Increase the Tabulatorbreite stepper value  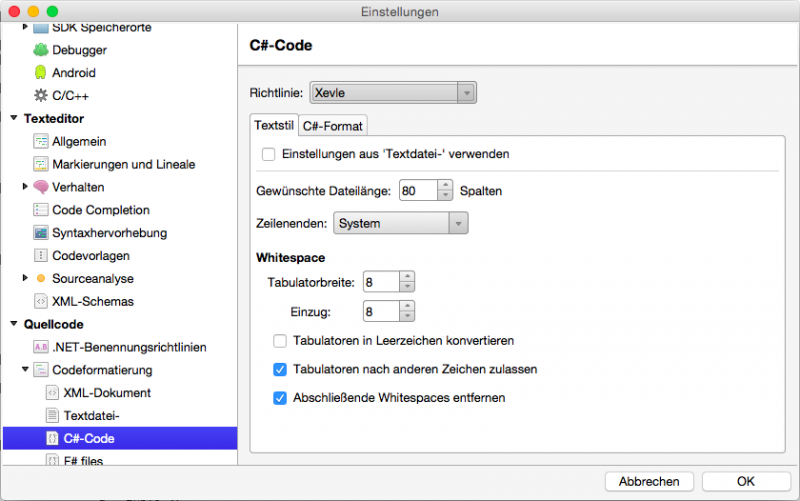[407, 277]
